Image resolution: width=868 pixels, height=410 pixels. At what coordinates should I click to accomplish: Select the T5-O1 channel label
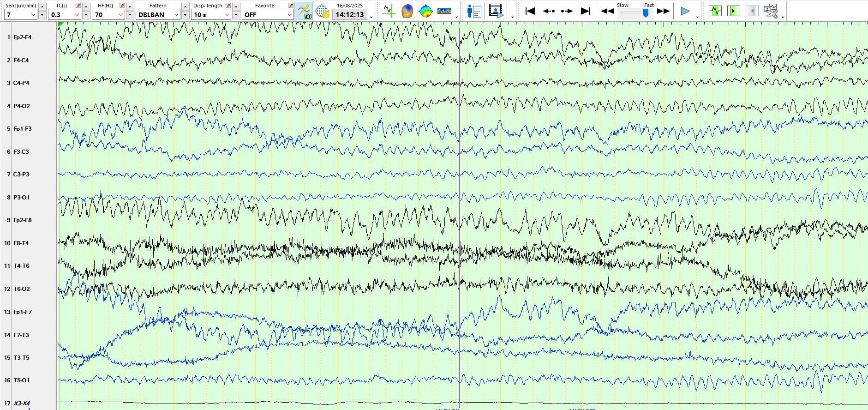coord(21,380)
